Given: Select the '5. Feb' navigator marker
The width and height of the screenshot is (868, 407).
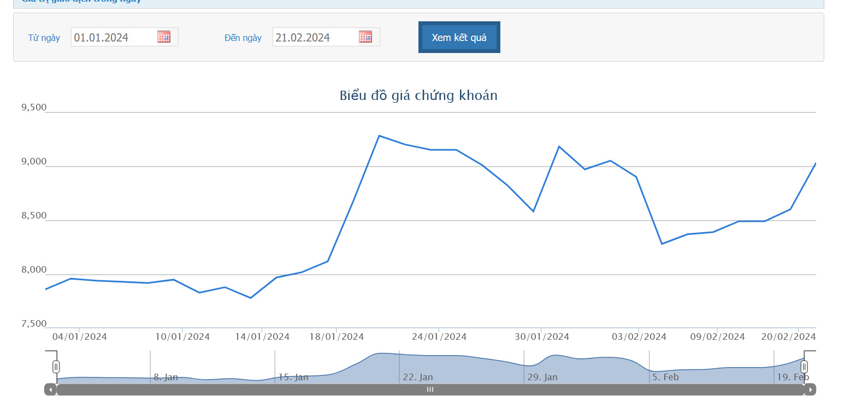Looking at the screenshot, I should (665, 377).
